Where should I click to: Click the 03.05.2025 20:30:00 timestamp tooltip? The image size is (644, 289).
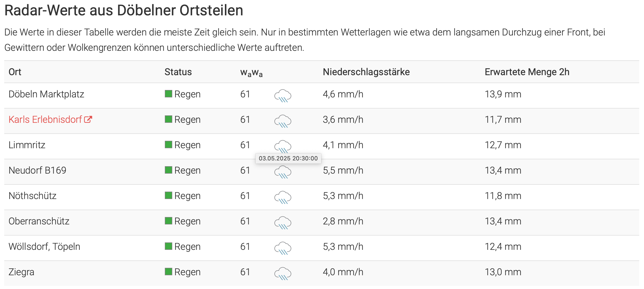tap(288, 158)
